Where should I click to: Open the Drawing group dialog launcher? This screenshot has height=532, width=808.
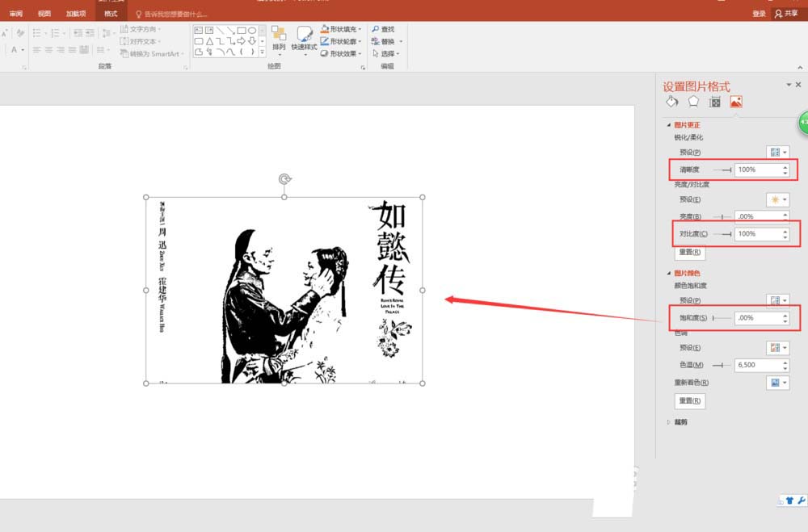tap(363, 68)
